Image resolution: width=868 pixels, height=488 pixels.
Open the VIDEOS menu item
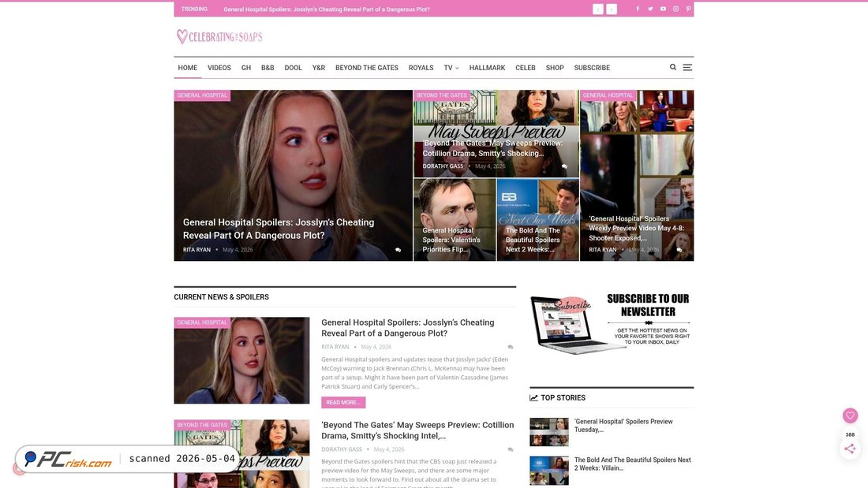tap(219, 68)
